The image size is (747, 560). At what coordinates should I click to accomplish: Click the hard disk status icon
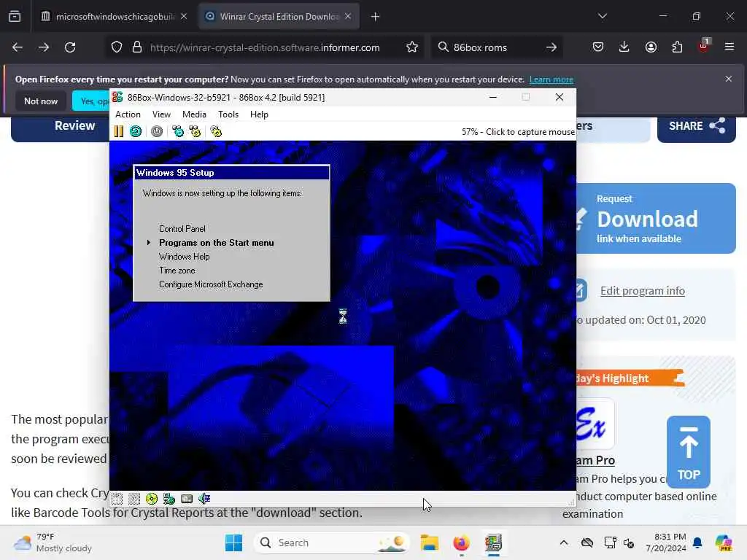pos(187,499)
